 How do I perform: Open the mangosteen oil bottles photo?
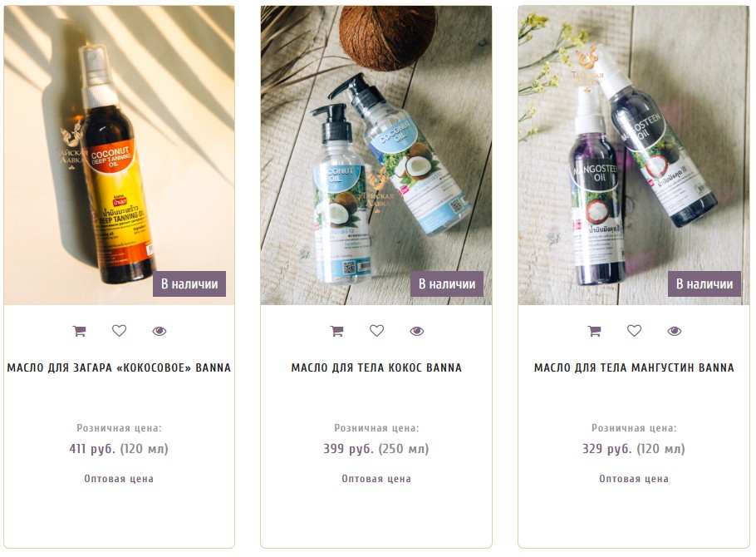tap(634, 155)
